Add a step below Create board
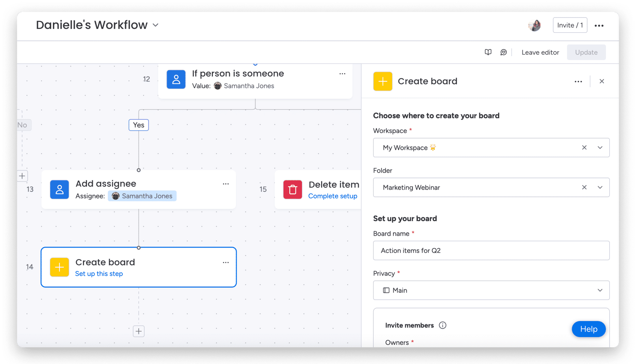 139,331
